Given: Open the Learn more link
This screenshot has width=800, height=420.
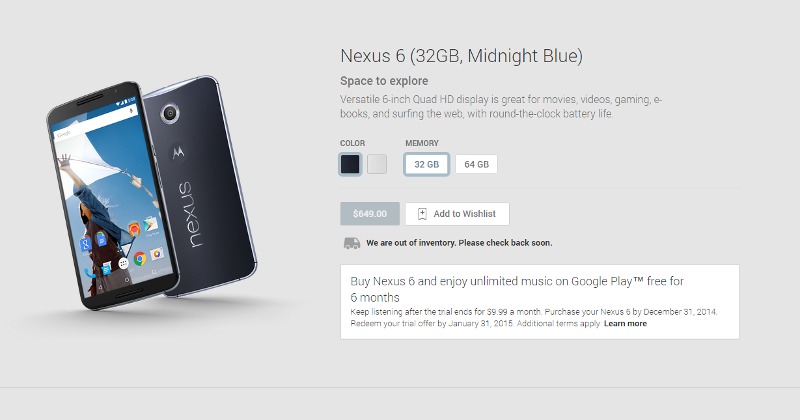Looking at the screenshot, I should coord(626,324).
